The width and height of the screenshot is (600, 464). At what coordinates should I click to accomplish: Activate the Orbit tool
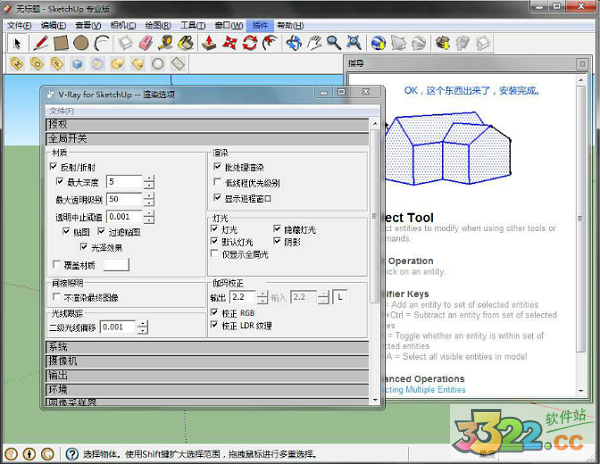pyautogui.click(x=294, y=43)
